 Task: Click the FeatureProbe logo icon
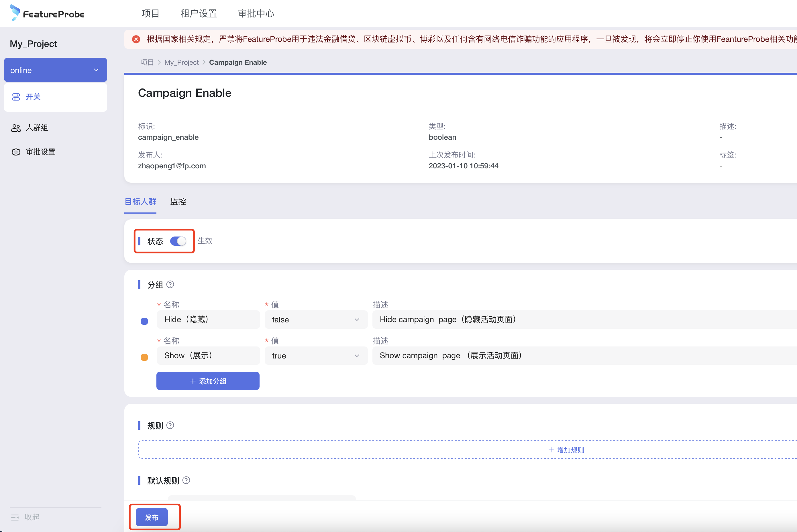(x=15, y=12)
